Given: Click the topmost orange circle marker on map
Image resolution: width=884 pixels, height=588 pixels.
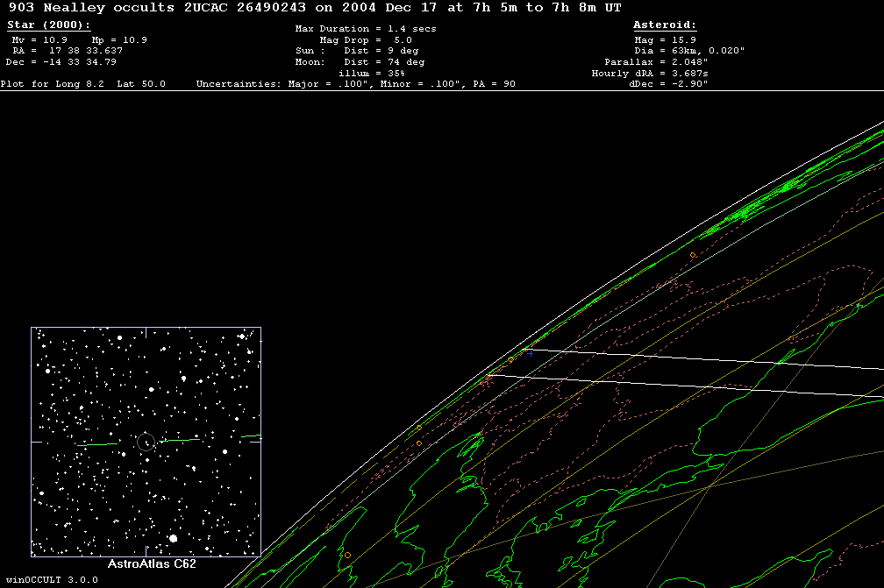Looking at the screenshot, I should [x=693, y=255].
